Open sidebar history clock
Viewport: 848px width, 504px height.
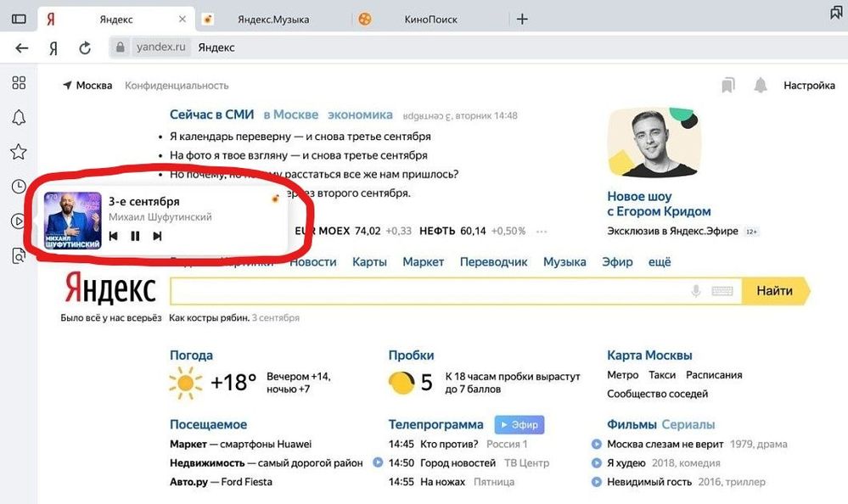(19, 187)
